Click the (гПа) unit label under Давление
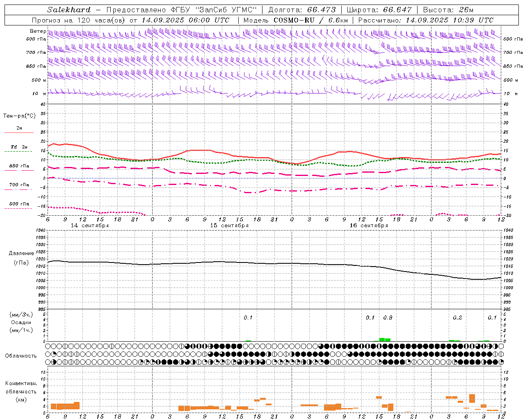Viewport: 525px width, 420px height. pos(21,263)
